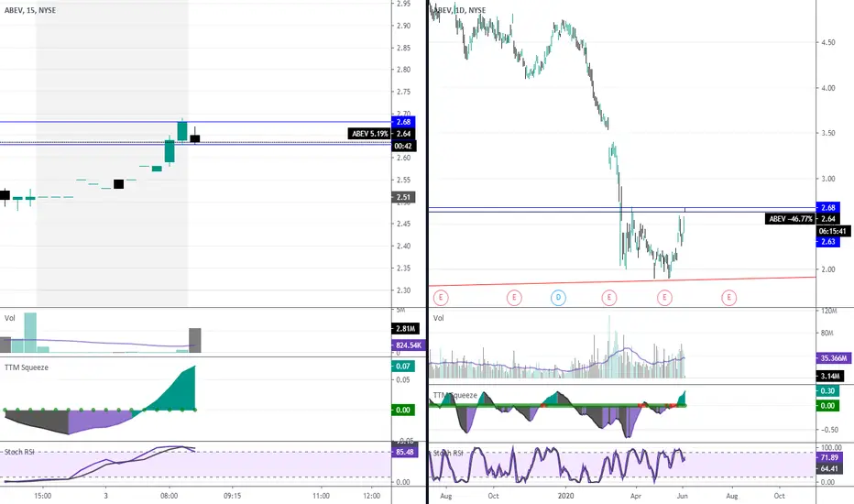
Task: Select the 35.366M volume average label
Action: (x=833, y=358)
